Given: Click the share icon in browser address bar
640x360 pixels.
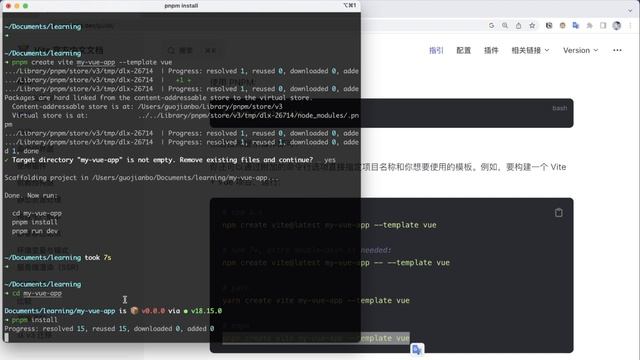Looking at the screenshot, I should click(518, 25).
